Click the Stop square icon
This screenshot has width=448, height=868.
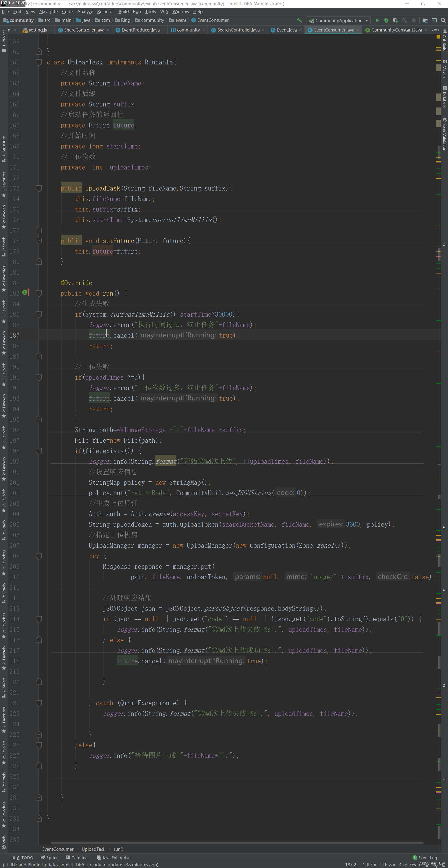point(414,20)
